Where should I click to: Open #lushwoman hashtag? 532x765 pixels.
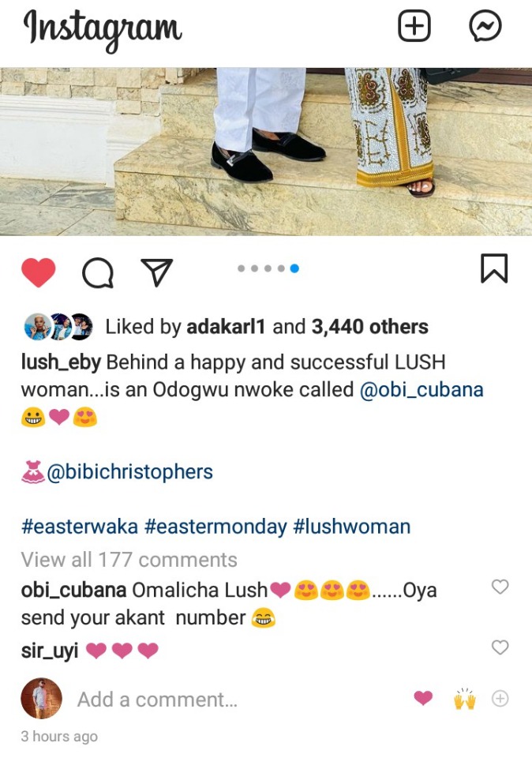[351, 527]
